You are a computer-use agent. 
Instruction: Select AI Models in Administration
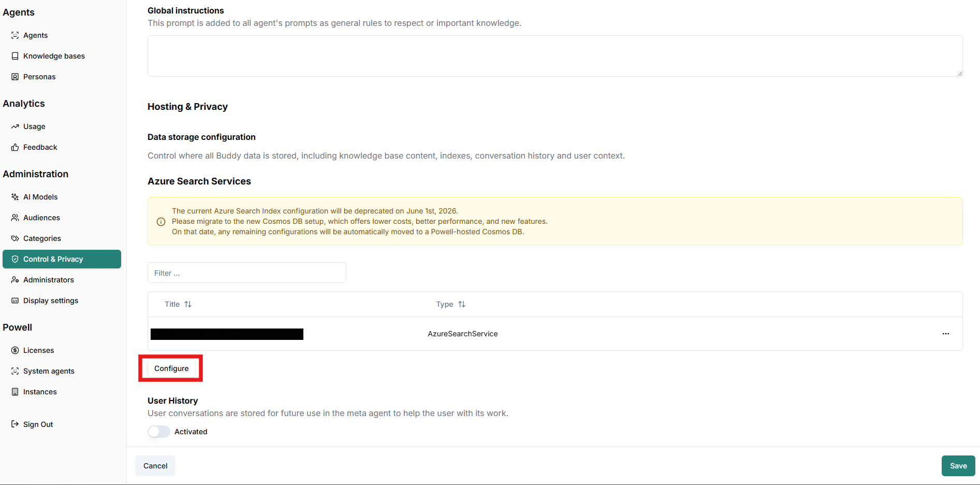(62, 197)
